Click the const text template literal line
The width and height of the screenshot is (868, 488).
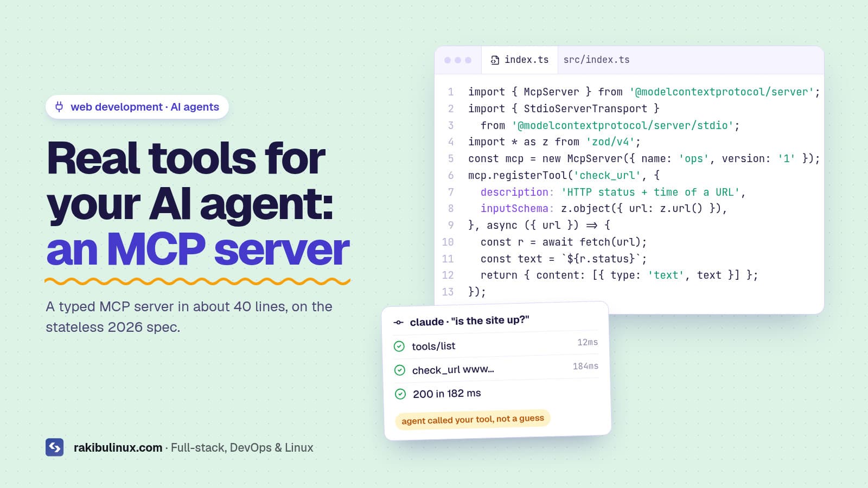click(563, 259)
